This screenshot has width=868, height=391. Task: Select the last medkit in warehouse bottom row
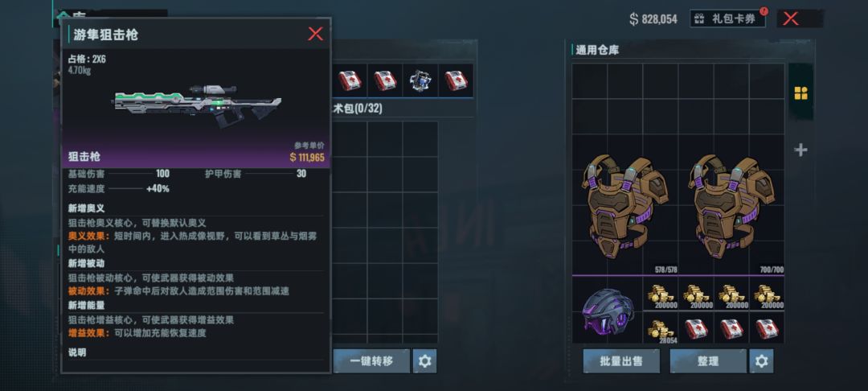point(768,328)
